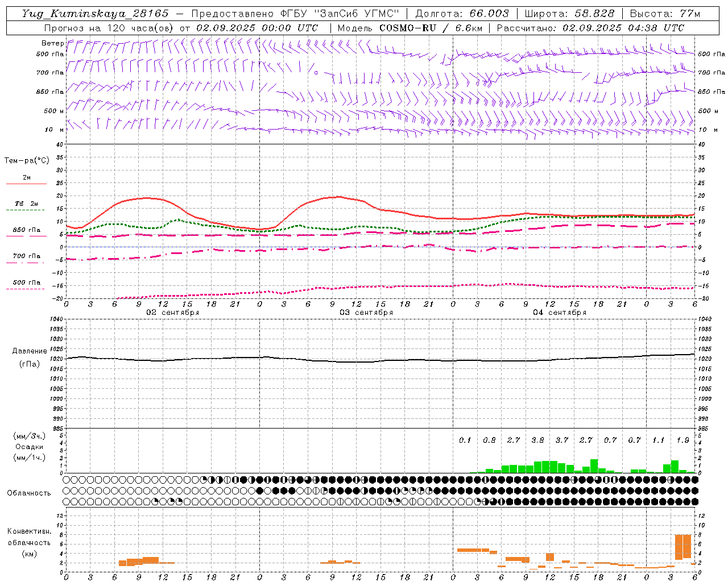Click the precipitation total 1.9
This screenshot has width=728, height=582.
(682, 440)
